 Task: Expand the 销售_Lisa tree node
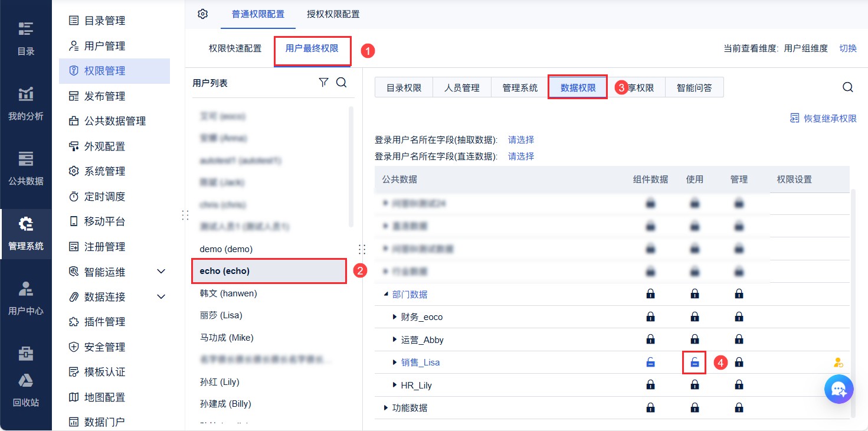395,363
